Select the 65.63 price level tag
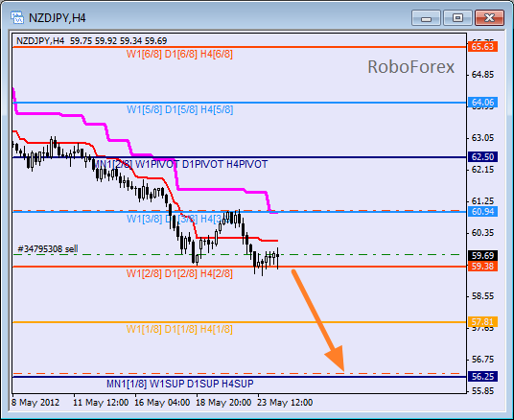This screenshot has width=514, height=420. (x=483, y=47)
